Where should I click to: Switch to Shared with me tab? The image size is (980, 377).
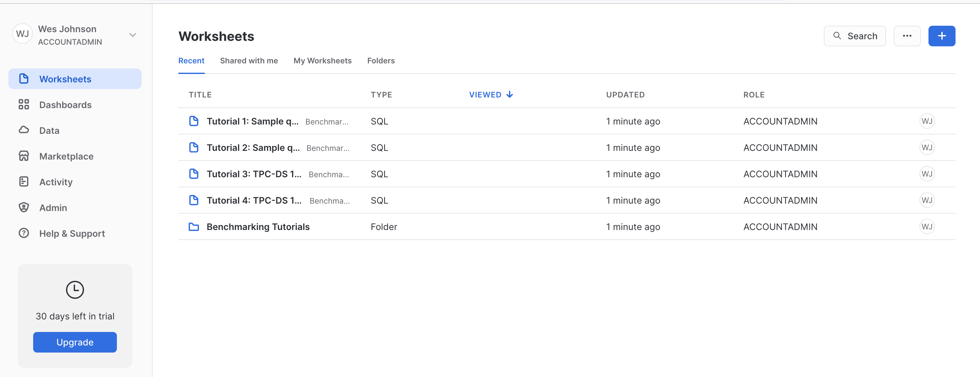249,60
